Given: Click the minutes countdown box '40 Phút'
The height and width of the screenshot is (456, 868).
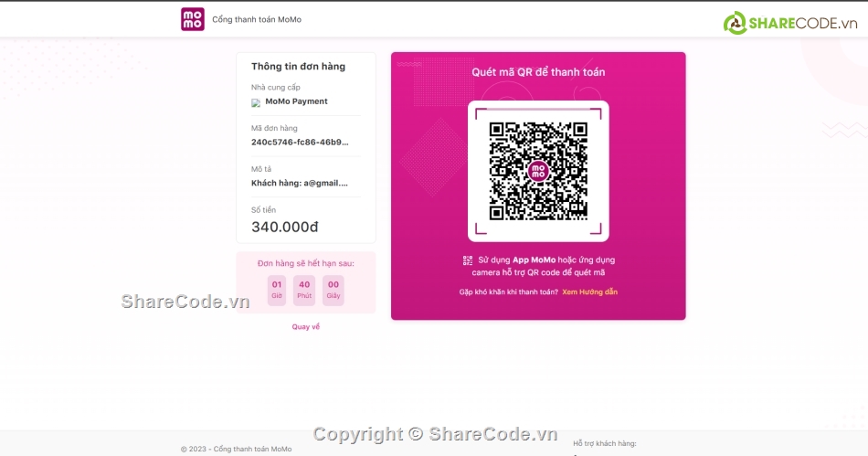Looking at the screenshot, I should pyautogui.click(x=304, y=290).
